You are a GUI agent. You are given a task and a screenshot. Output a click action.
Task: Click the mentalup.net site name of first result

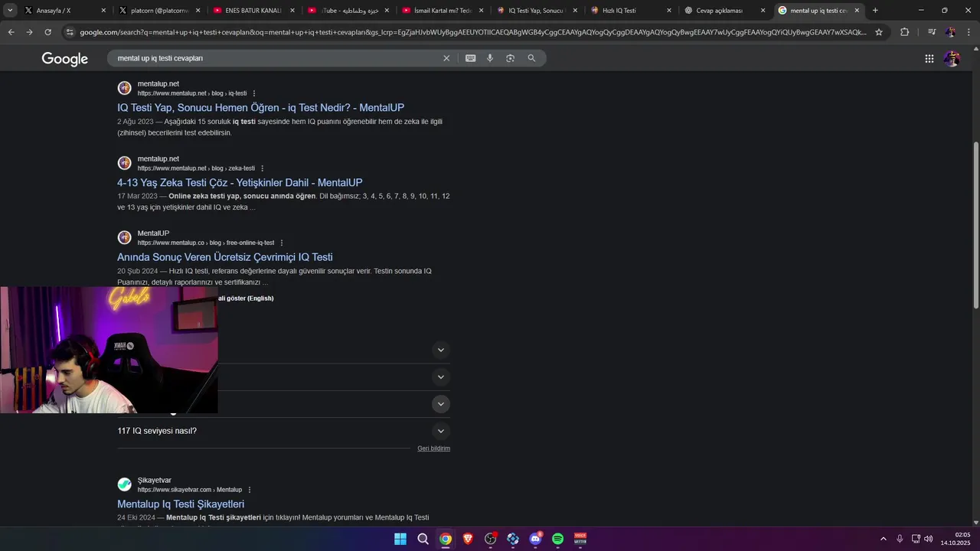click(158, 84)
